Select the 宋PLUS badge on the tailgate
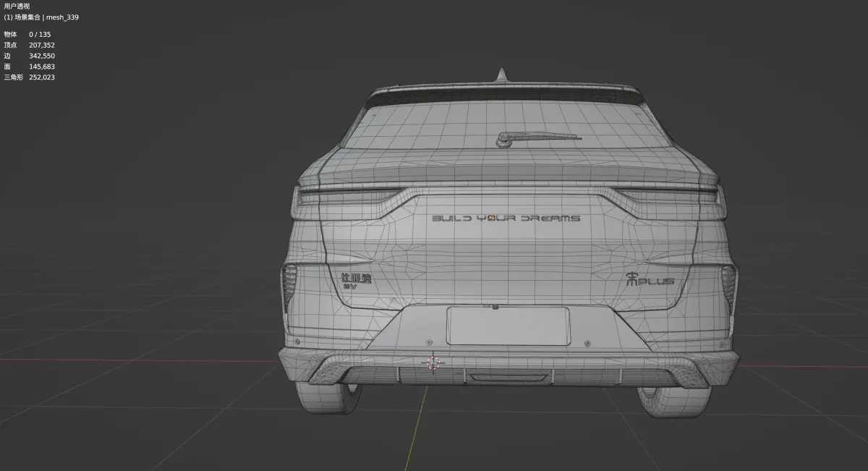 click(650, 281)
